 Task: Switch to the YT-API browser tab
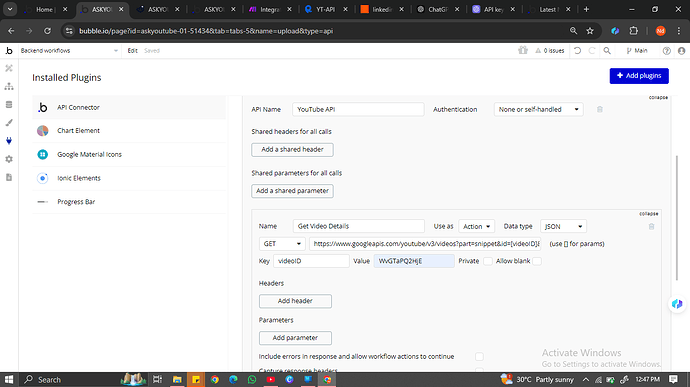326,9
